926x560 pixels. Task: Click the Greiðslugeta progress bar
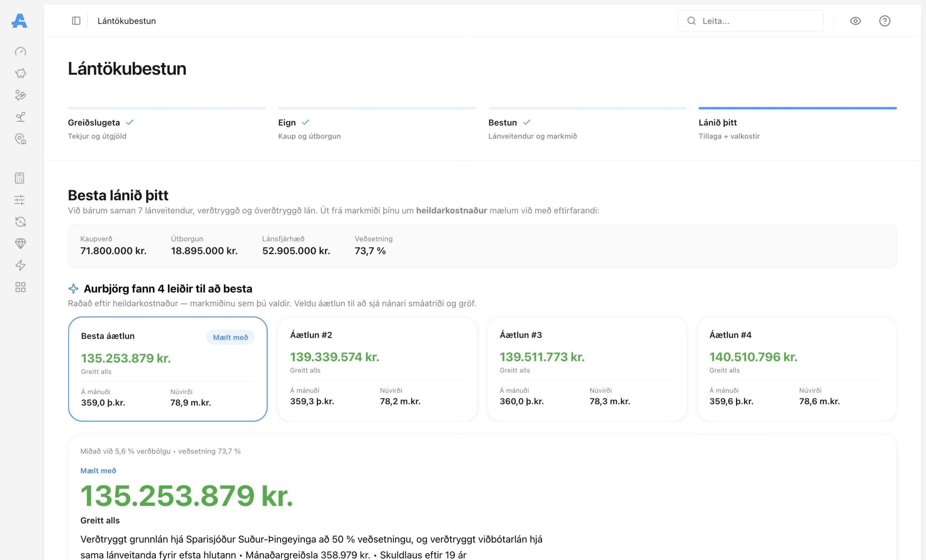(x=167, y=108)
